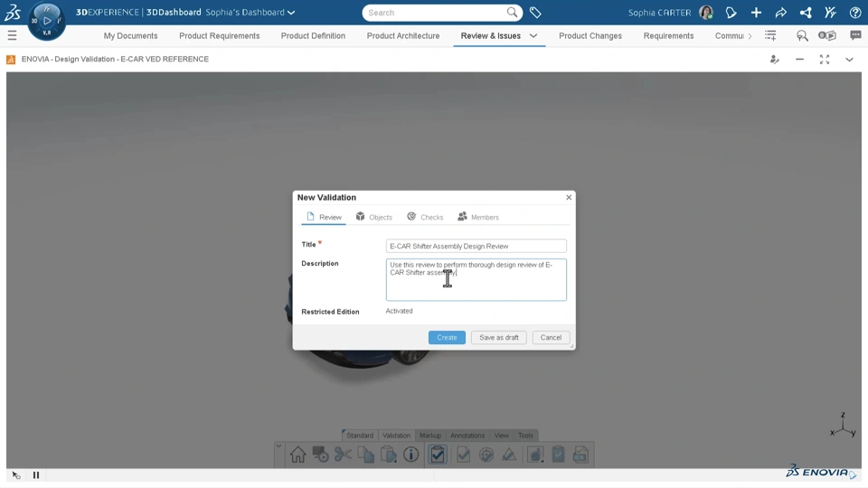This screenshot has width=868, height=488.
Task: Open the communities/apps icon next to help
Action: click(x=830, y=12)
